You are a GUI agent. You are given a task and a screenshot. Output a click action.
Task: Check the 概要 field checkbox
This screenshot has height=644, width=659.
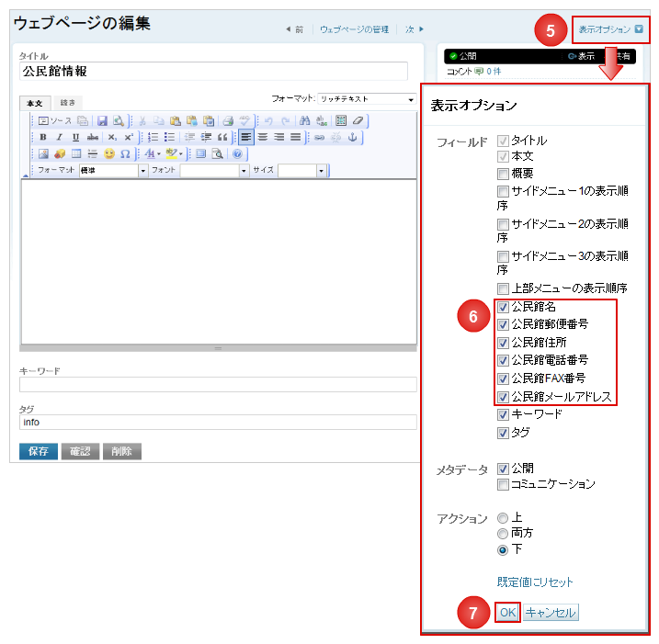pos(503,174)
